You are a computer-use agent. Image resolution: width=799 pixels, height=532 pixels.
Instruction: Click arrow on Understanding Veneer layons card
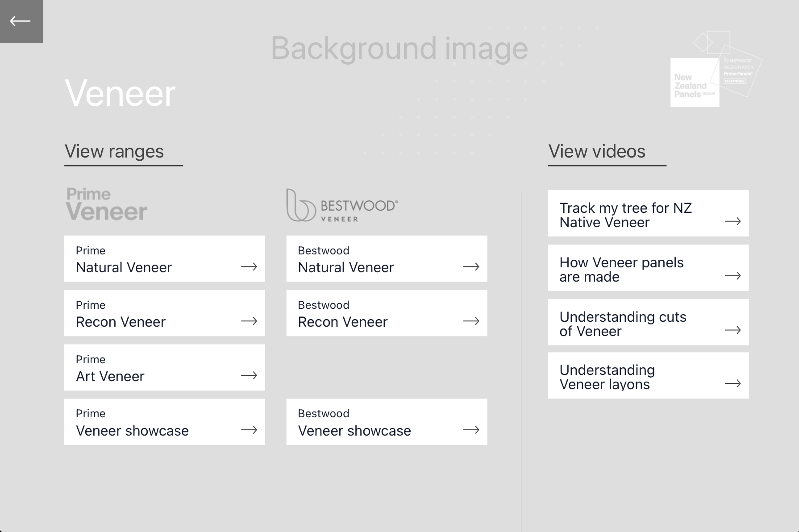733,383
